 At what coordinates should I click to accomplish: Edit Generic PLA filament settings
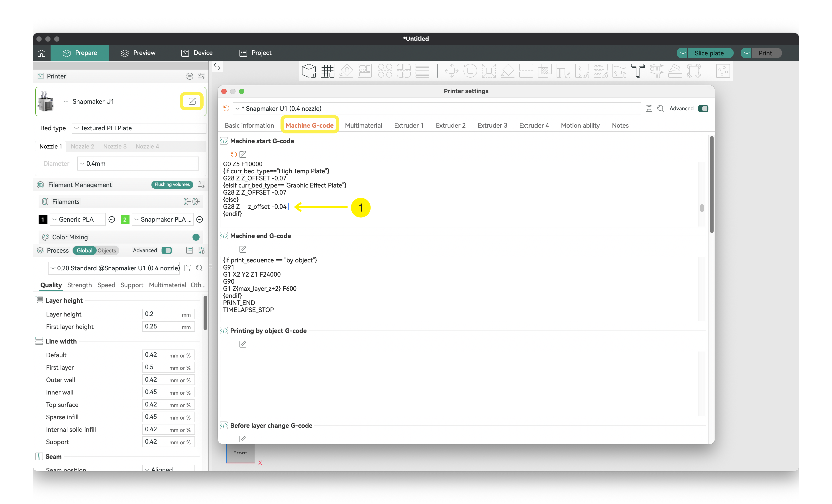[112, 219]
